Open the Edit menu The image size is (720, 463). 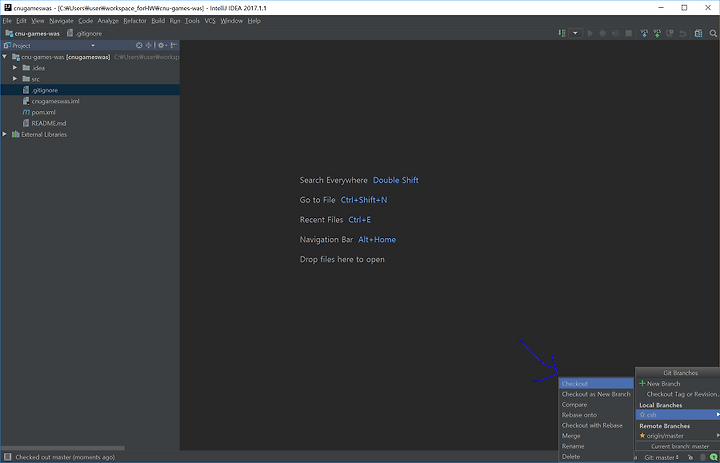tap(21, 21)
